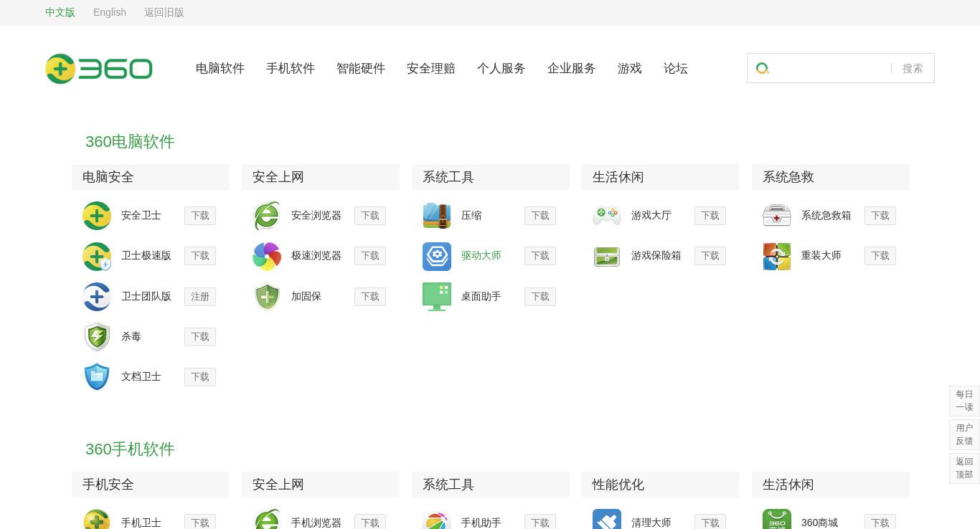Click 返回顶部 side button
The height and width of the screenshot is (529, 980).
(964, 468)
